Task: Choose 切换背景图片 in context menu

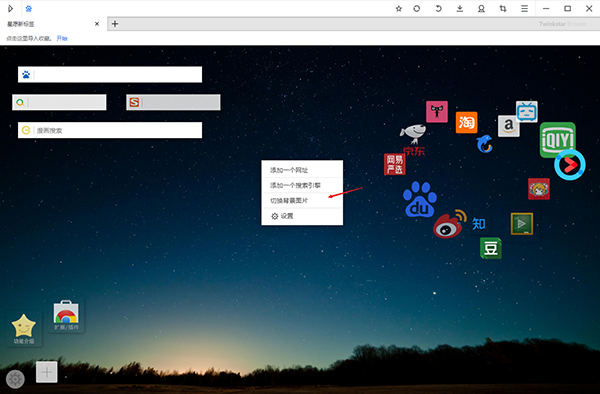Action: (x=302, y=200)
